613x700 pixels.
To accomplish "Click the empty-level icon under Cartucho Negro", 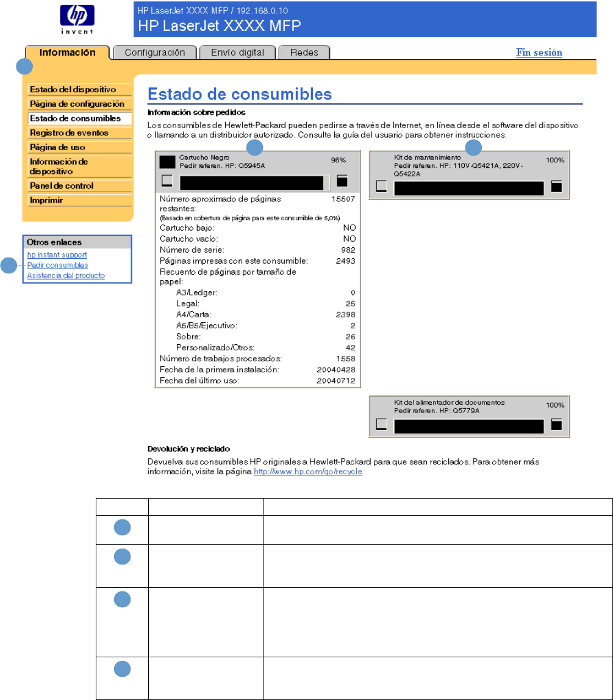I will tap(167, 181).
